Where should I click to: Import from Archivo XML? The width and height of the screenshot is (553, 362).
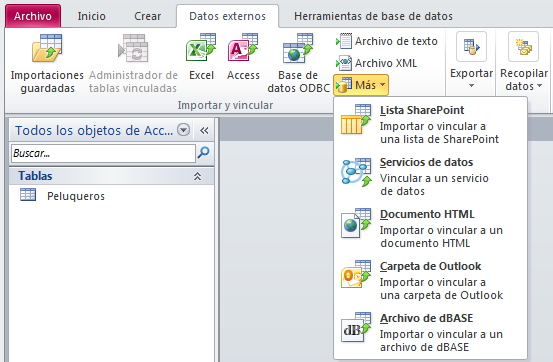[x=376, y=63]
